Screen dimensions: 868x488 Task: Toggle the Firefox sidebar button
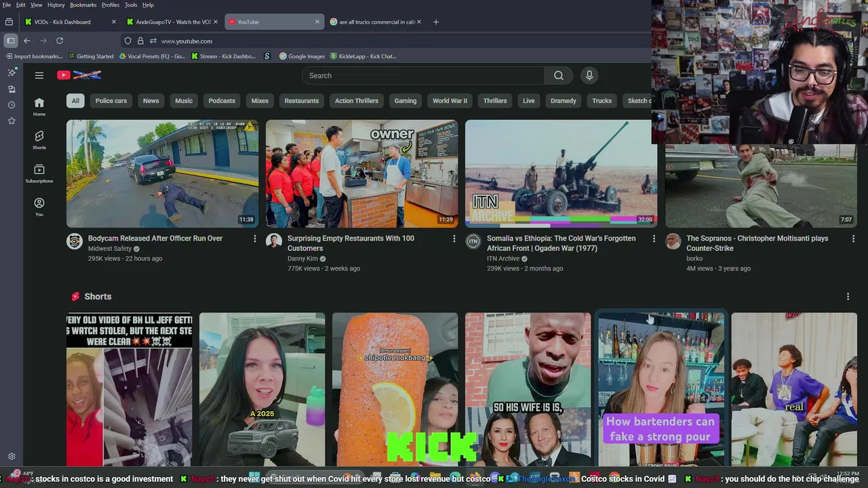pos(10,41)
